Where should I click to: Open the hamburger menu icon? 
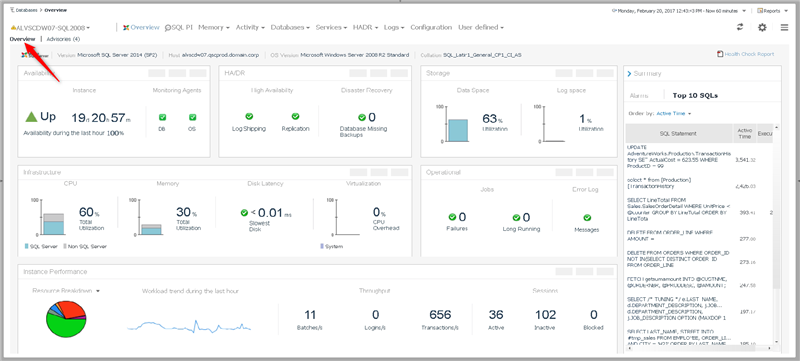(x=784, y=28)
